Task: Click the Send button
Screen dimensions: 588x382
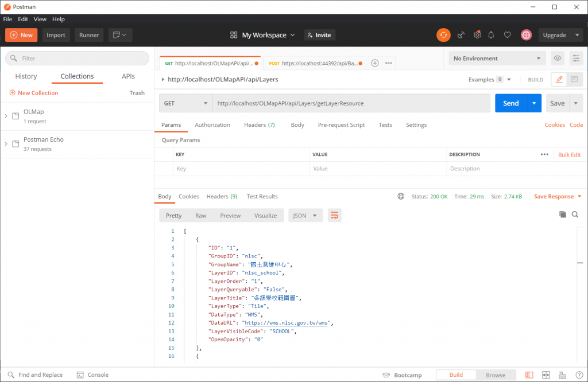Action: [x=510, y=103]
